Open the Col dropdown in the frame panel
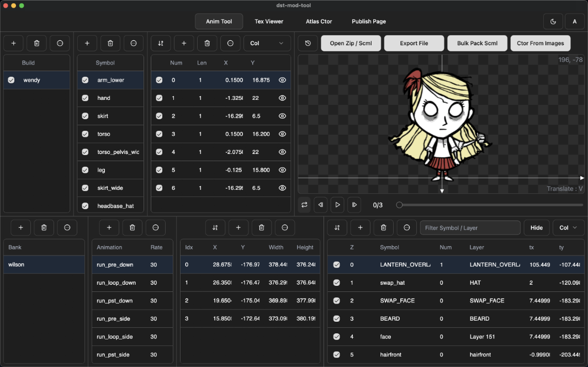 (267, 43)
